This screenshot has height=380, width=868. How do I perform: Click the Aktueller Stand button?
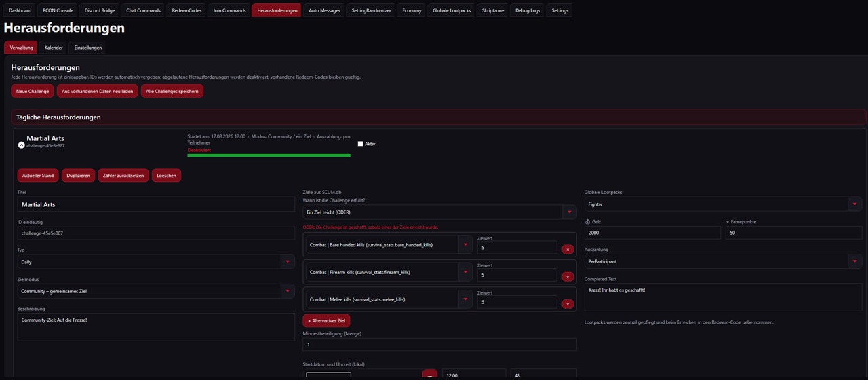(x=38, y=176)
